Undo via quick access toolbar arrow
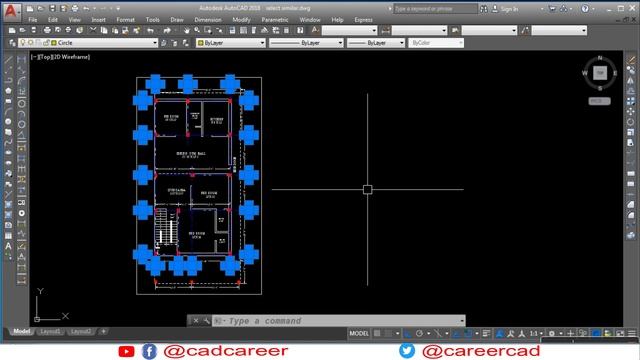This screenshot has height=360, width=640. [86, 8]
